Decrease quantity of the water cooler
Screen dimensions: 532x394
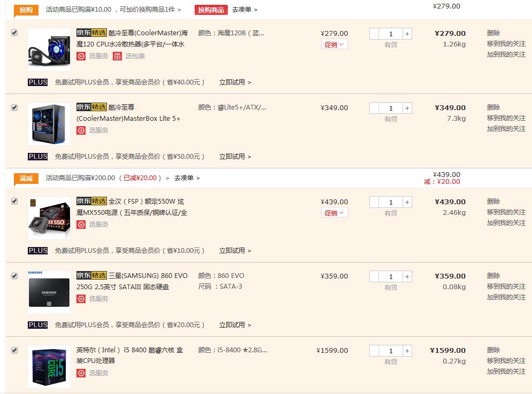tap(374, 34)
